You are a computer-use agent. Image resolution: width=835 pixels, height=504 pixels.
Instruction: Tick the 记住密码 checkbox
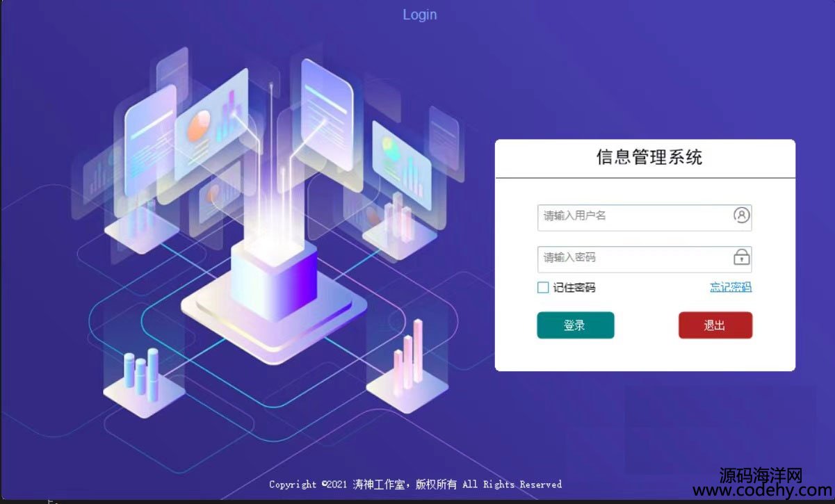click(x=543, y=288)
